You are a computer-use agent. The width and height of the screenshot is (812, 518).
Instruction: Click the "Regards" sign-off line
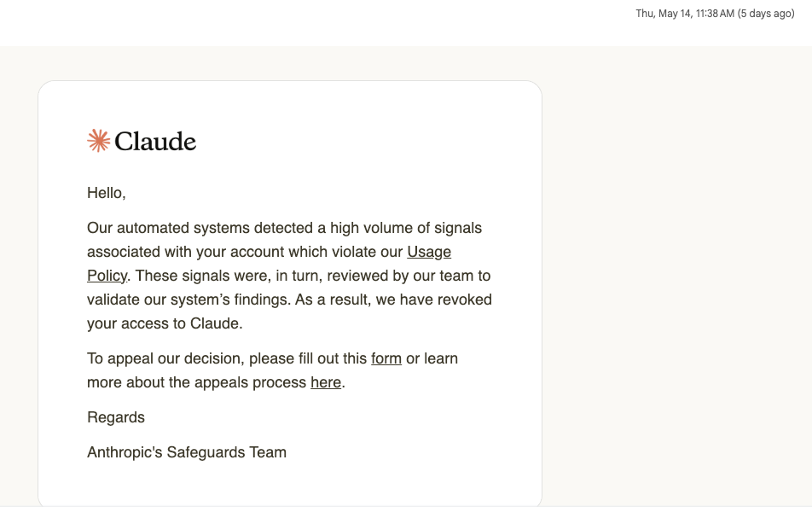(116, 417)
